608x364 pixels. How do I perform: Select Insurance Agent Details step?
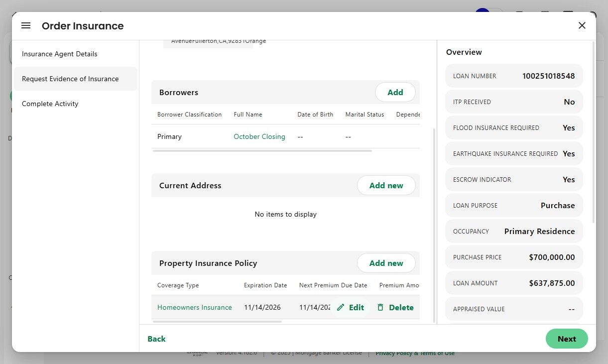(x=60, y=54)
